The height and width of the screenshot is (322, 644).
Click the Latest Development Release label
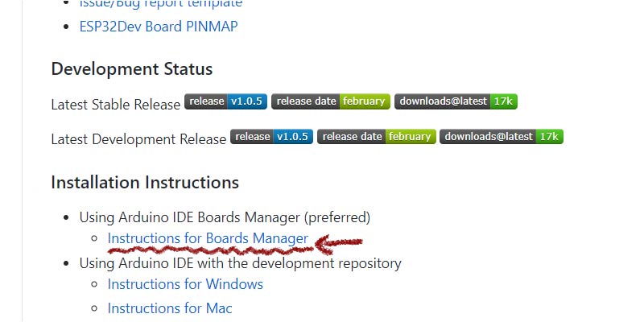pyautogui.click(x=138, y=139)
